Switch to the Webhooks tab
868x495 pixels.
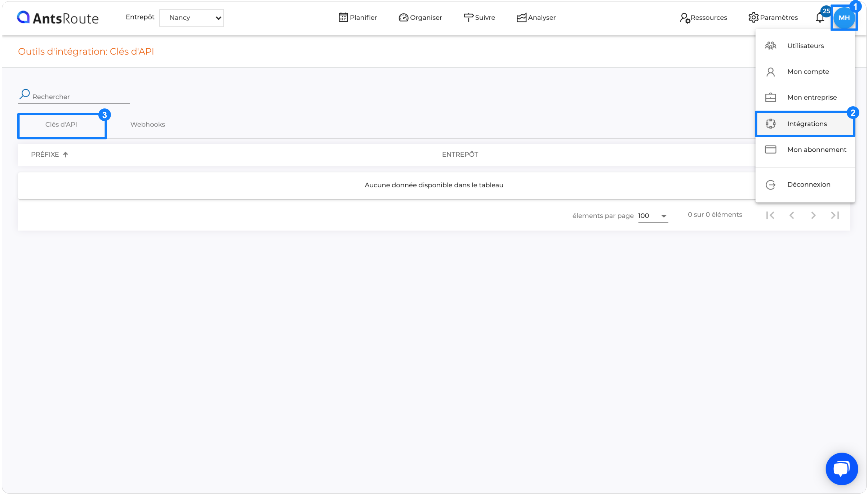pos(147,125)
